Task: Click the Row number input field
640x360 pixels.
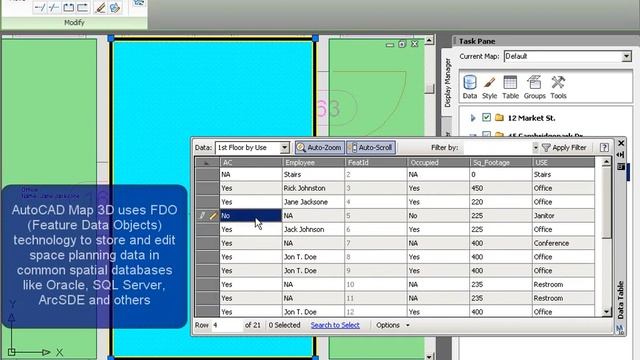Action: pyautogui.click(x=227, y=325)
